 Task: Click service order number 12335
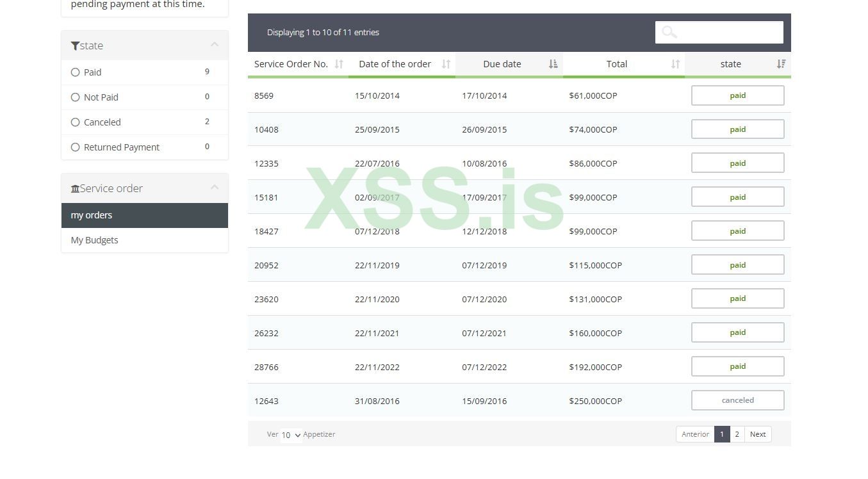pos(266,164)
